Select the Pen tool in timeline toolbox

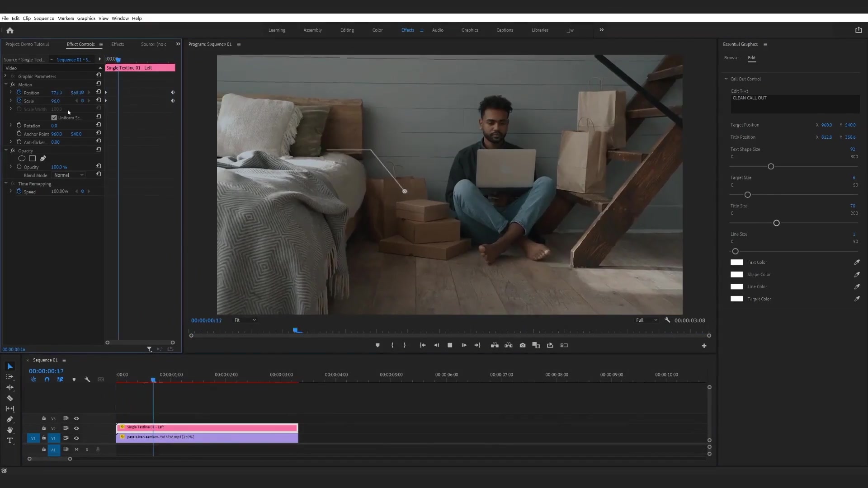10,419
